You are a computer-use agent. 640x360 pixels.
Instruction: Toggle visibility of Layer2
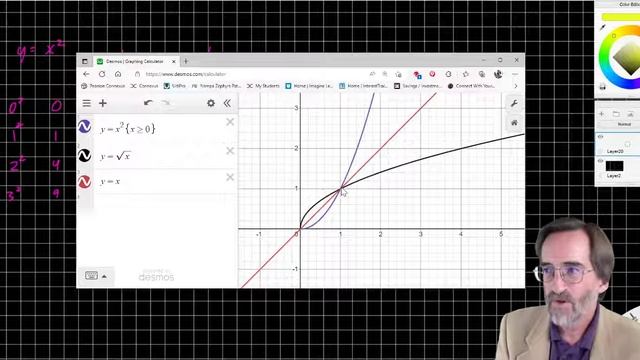point(600,161)
